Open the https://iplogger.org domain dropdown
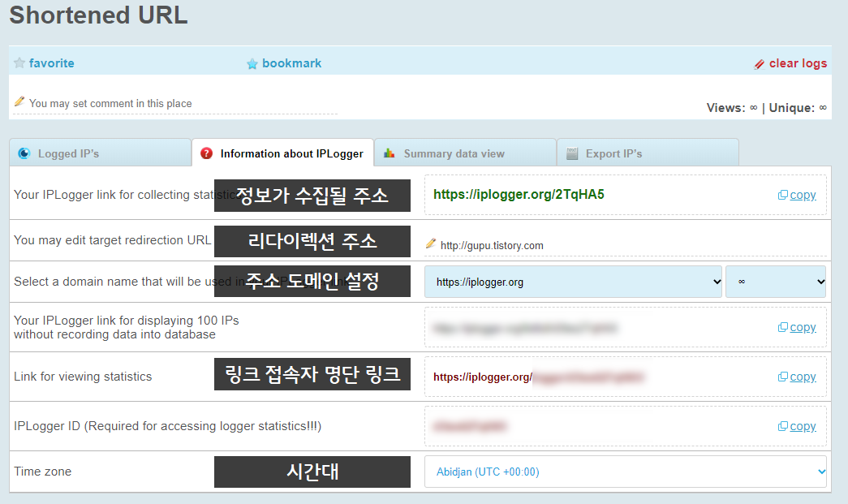 (x=573, y=282)
